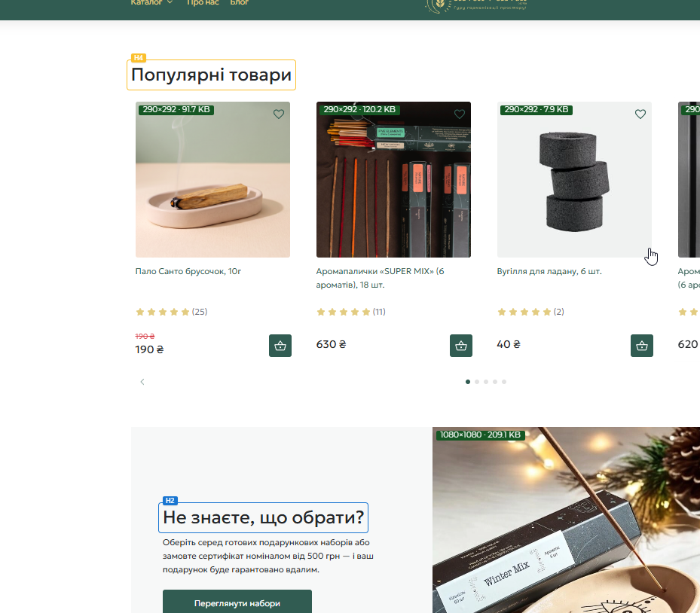The height and width of the screenshot is (613, 700).
Task: Click the 630 ₴ price
Action: pos(331,344)
